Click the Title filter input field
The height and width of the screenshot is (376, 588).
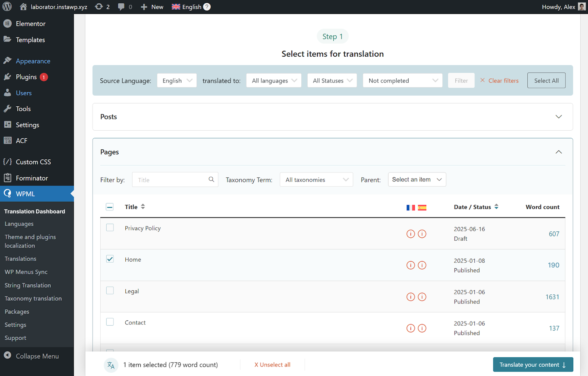pos(171,180)
